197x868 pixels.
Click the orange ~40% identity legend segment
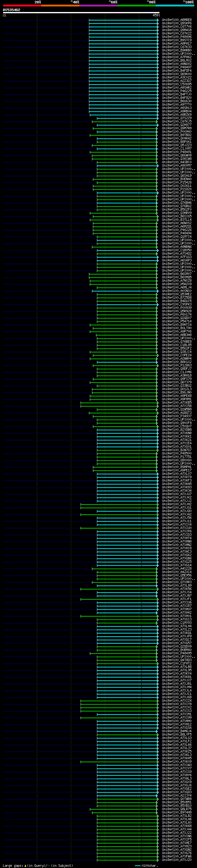[60, 6]
